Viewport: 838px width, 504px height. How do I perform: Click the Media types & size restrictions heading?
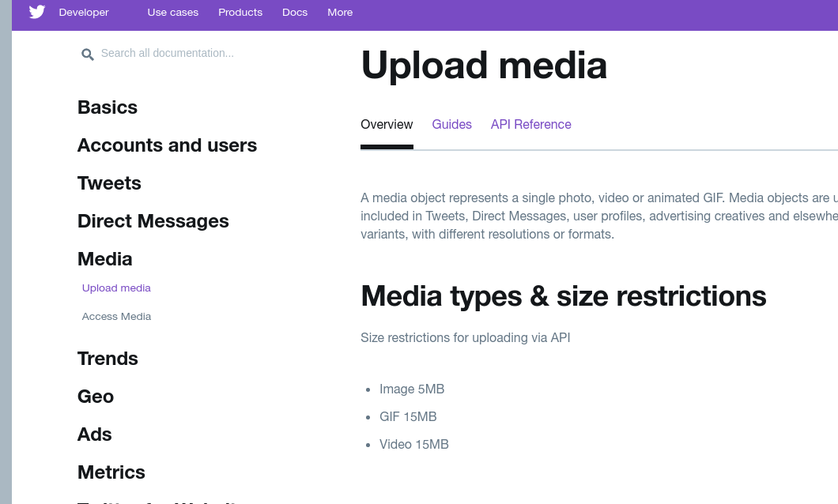[x=564, y=297]
